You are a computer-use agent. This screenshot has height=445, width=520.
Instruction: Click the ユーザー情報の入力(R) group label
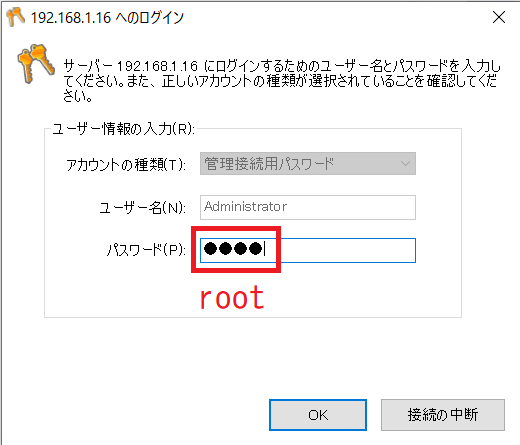tap(123, 129)
